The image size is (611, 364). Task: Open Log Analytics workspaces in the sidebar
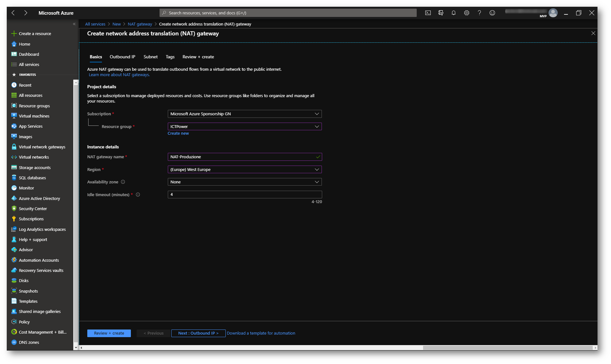click(42, 229)
